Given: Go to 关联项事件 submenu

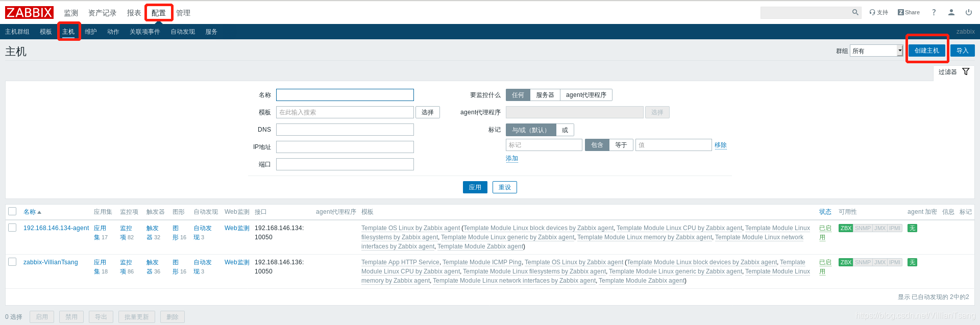Looking at the screenshot, I should [145, 32].
